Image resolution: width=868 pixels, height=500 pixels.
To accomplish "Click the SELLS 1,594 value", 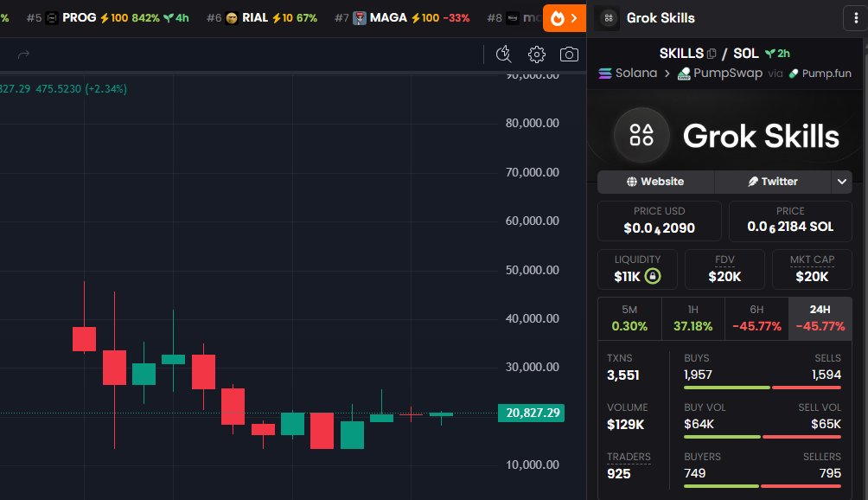I will pyautogui.click(x=827, y=375).
